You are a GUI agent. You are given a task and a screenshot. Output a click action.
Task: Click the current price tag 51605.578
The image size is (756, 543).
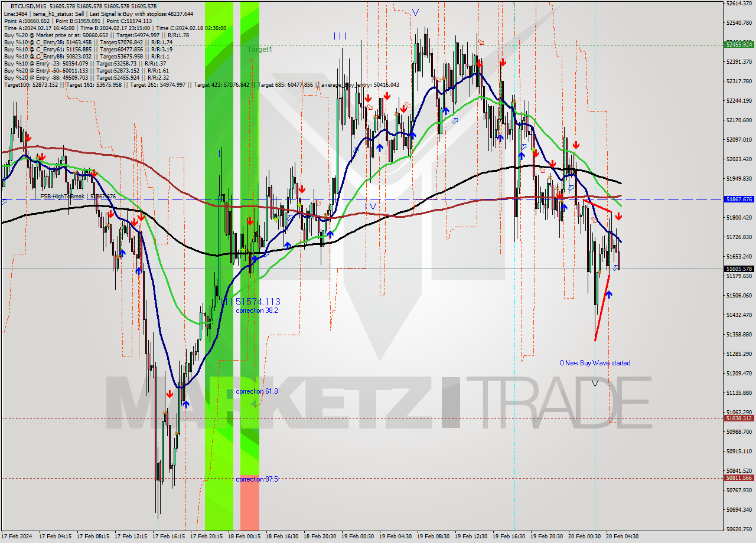738,269
